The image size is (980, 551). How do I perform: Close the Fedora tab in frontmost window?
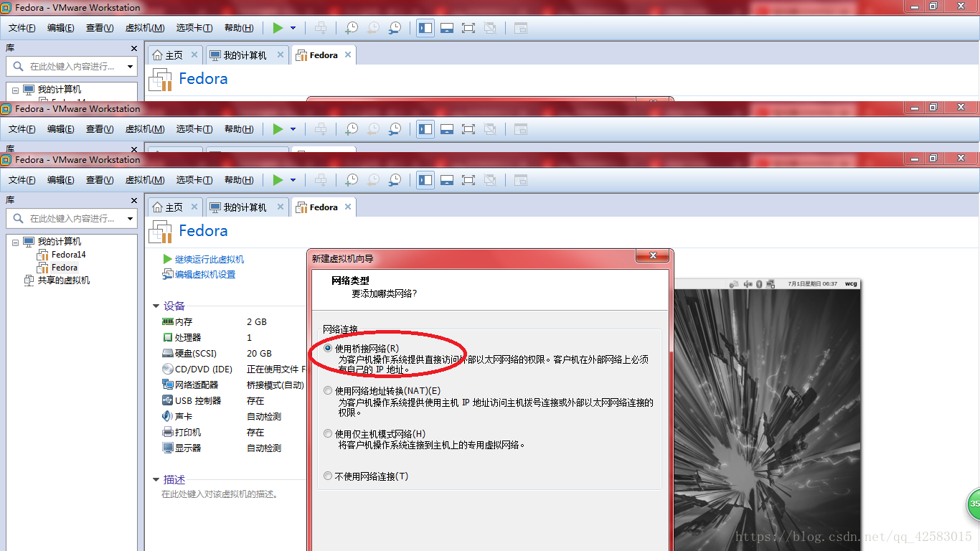[x=348, y=207]
